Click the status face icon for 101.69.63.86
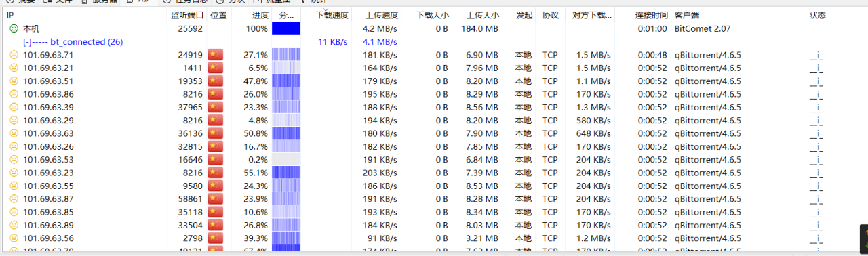868x256 pixels. click(x=14, y=94)
